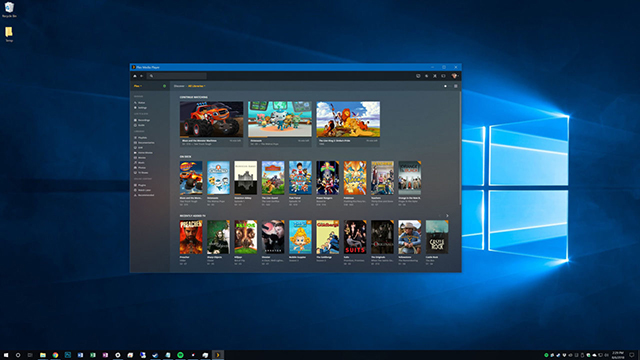Viewport: 640px width, 360px height.
Task: Open Downton Abbey poster in On Deck
Action: tap(246, 178)
